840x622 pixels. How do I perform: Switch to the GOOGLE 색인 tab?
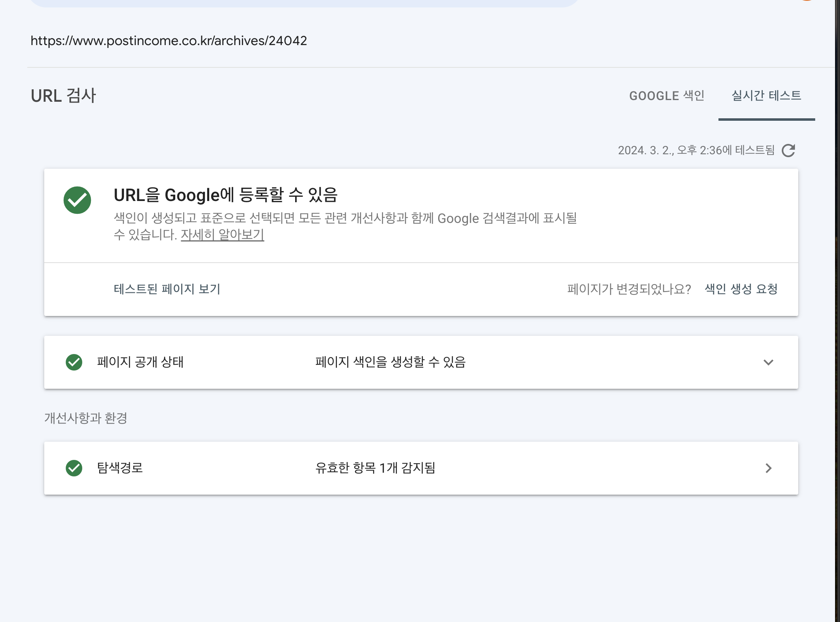pyautogui.click(x=667, y=96)
